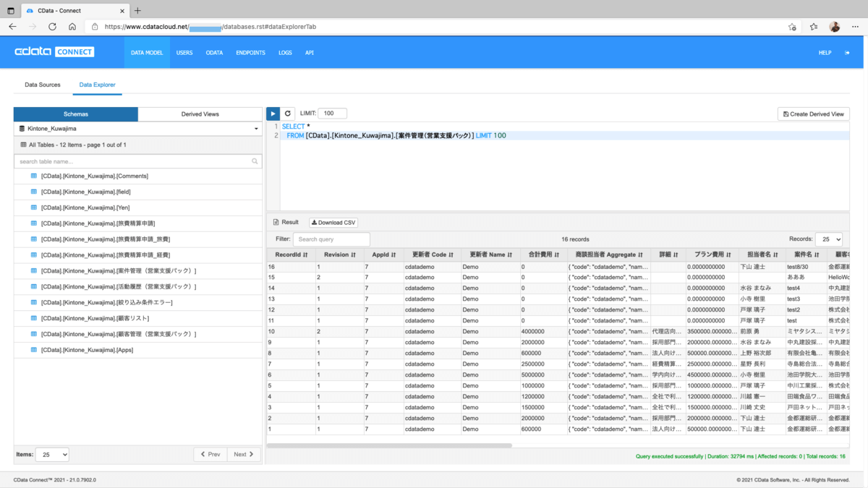Click the refresh query icon

click(x=287, y=114)
